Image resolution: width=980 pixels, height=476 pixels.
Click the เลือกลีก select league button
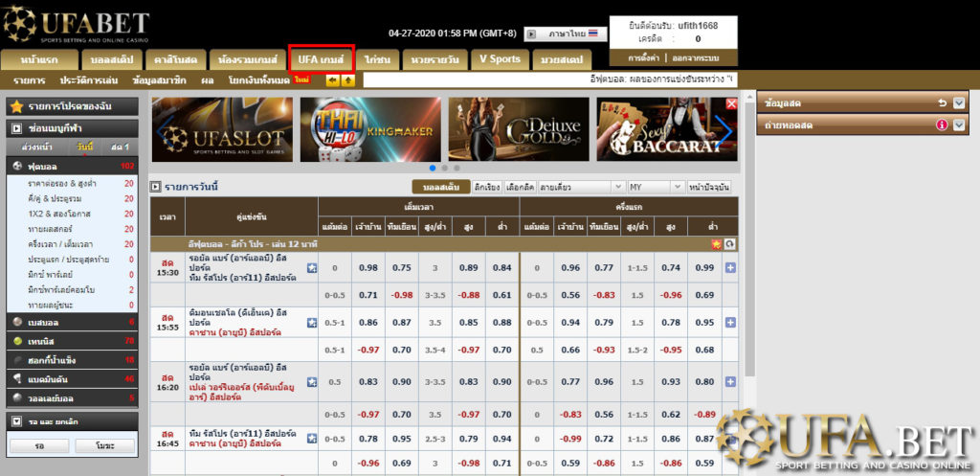pos(520,187)
